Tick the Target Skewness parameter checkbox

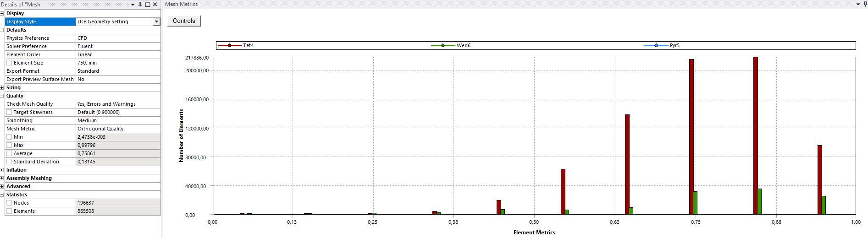coord(9,112)
